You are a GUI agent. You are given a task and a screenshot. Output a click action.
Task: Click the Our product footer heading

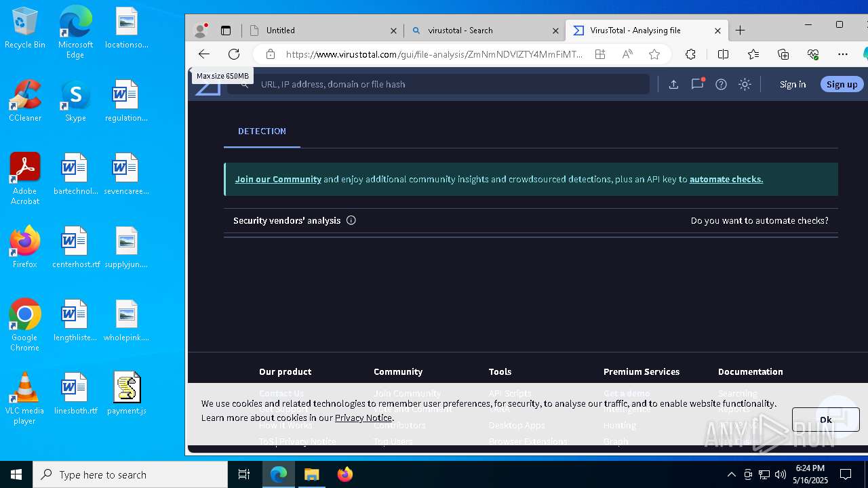(285, 372)
